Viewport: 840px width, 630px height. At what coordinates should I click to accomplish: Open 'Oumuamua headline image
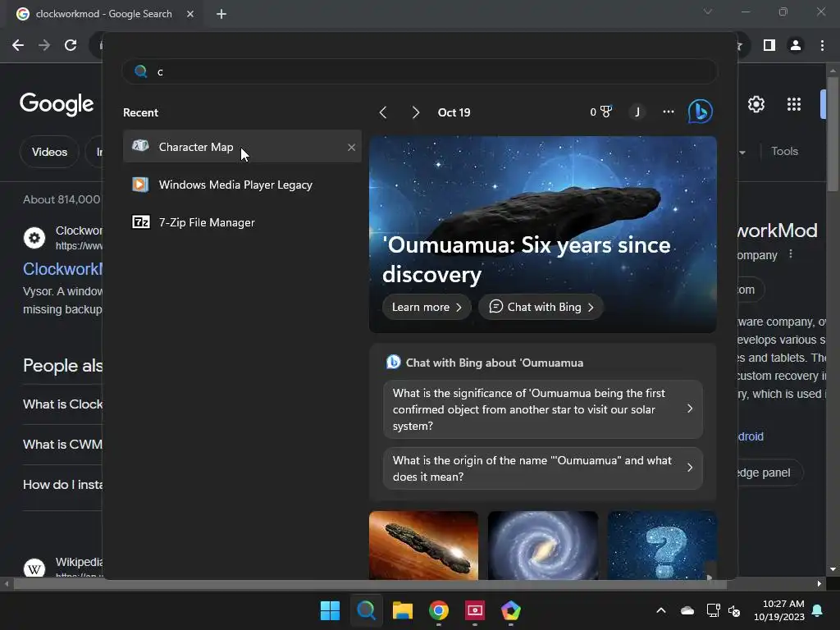tap(543, 234)
